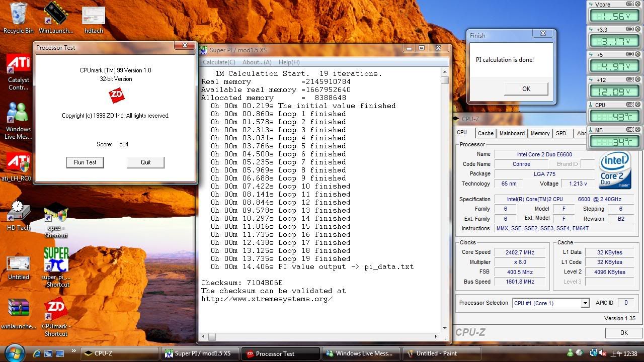This screenshot has width=644, height=362.
Task: Close the Finish dialog with its X
Action: pos(543,34)
